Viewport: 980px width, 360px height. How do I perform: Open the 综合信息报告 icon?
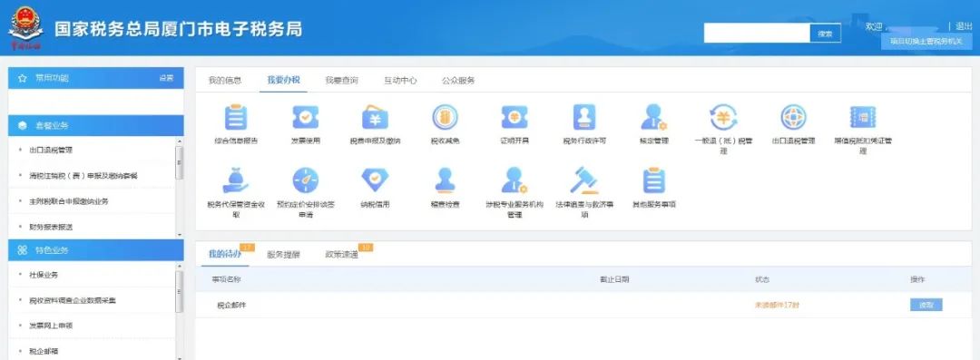point(236,117)
